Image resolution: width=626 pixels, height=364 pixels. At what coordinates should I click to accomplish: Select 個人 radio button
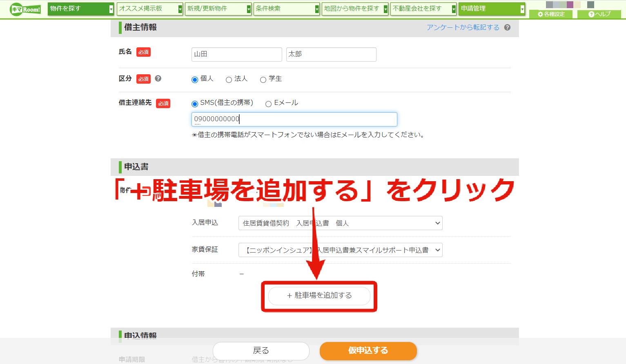click(x=195, y=80)
